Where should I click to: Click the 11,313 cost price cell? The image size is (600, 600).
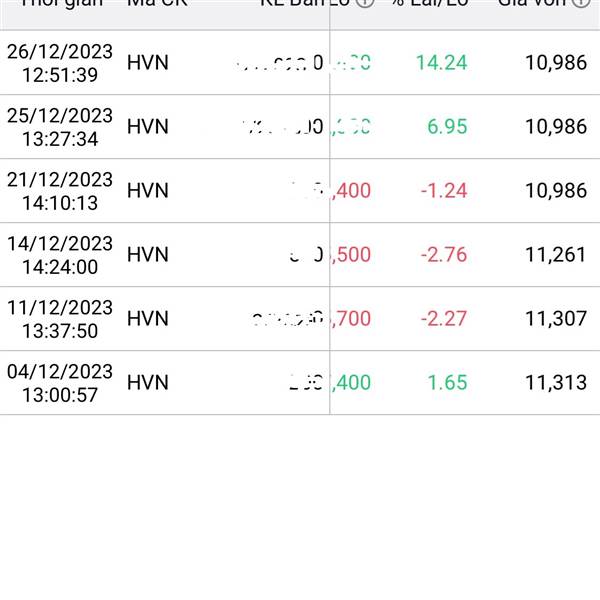click(556, 383)
